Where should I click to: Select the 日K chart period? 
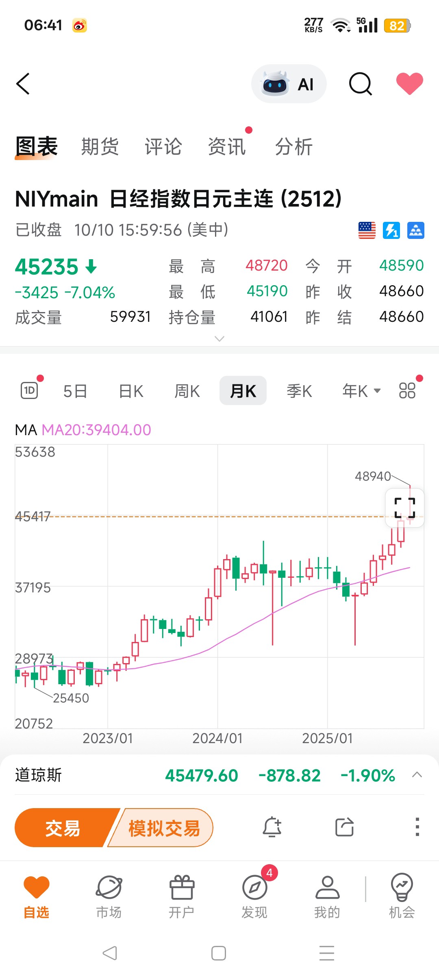pyautogui.click(x=131, y=391)
